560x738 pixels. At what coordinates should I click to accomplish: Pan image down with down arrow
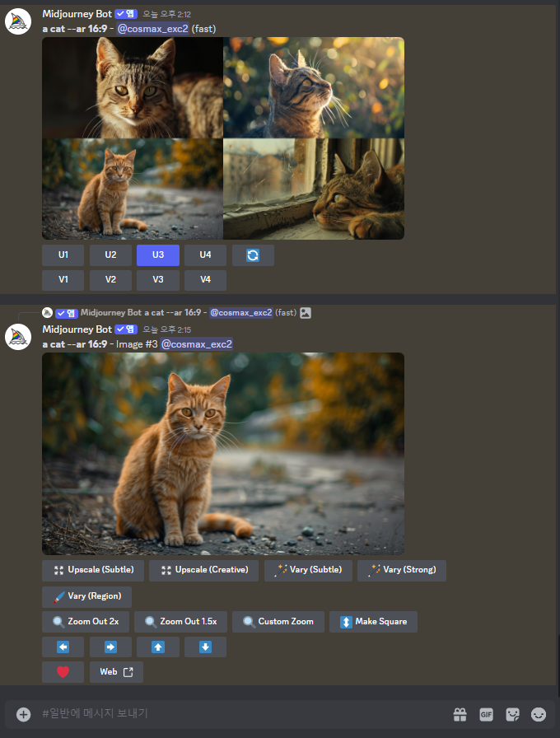(205, 647)
